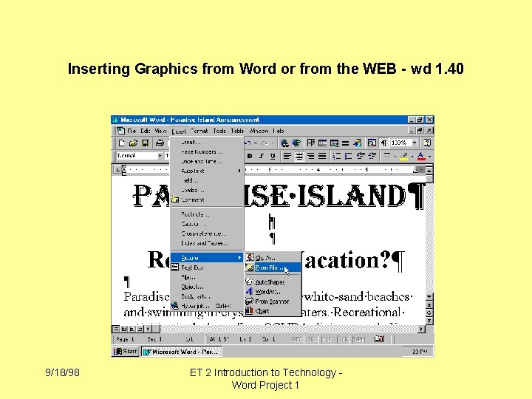Click the Insert Excel Worksheet icon
This screenshot has width=532, height=399.
(x=334, y=143)
